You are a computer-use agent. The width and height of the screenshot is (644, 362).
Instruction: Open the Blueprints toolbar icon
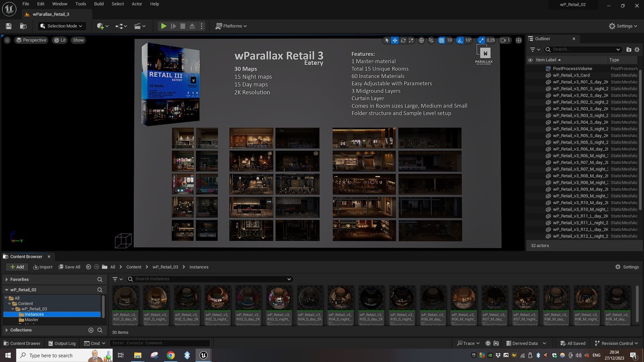121,26
